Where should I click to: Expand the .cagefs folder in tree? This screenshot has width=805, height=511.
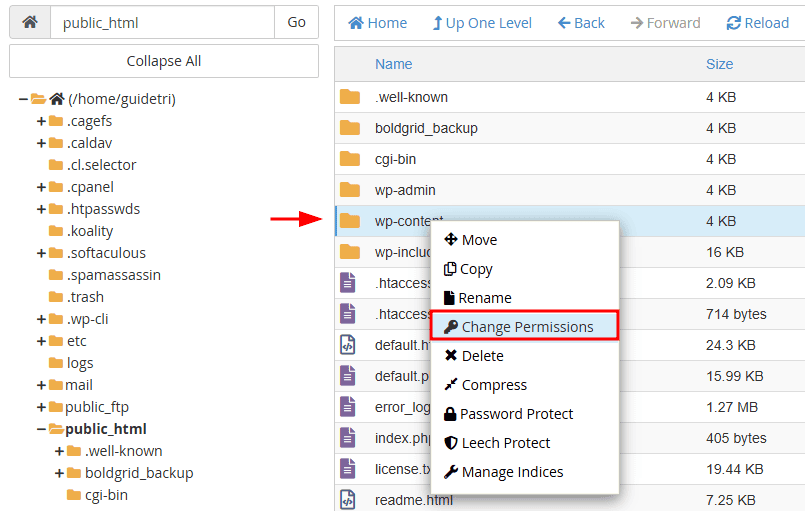pos(41,121)
